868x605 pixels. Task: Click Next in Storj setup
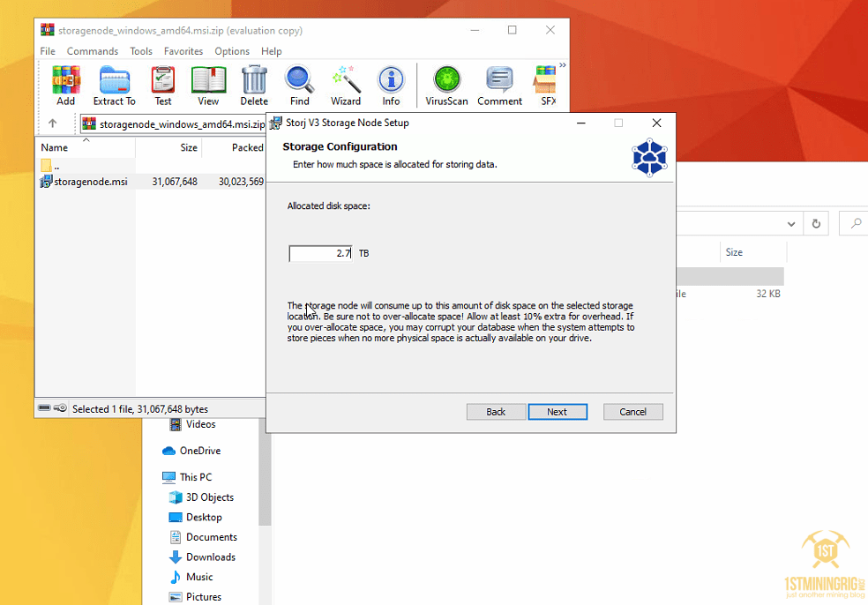557,412
